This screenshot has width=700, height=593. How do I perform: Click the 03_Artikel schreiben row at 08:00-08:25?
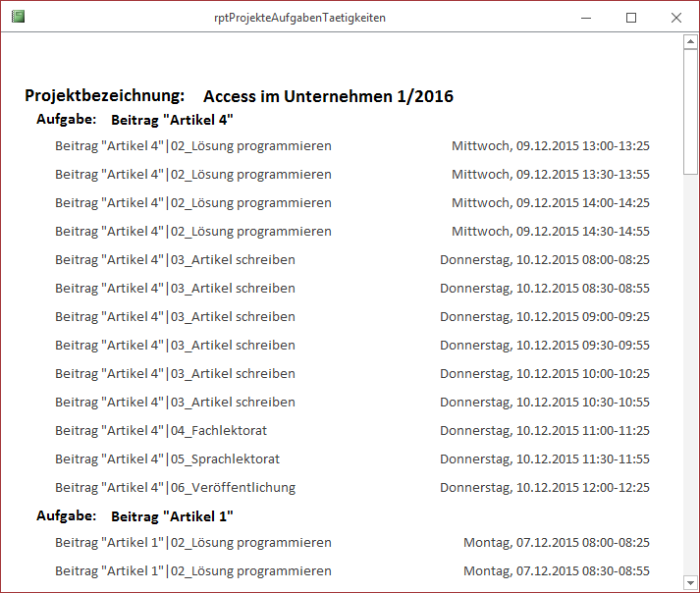click(175, 260)
